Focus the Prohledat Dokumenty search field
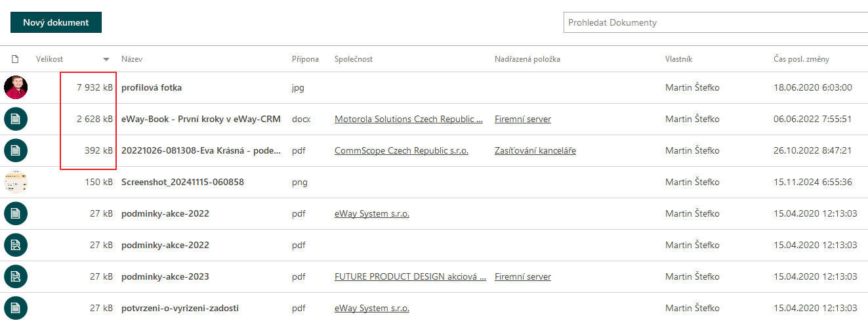Screen dimensions: 868x323 point(716,22)
